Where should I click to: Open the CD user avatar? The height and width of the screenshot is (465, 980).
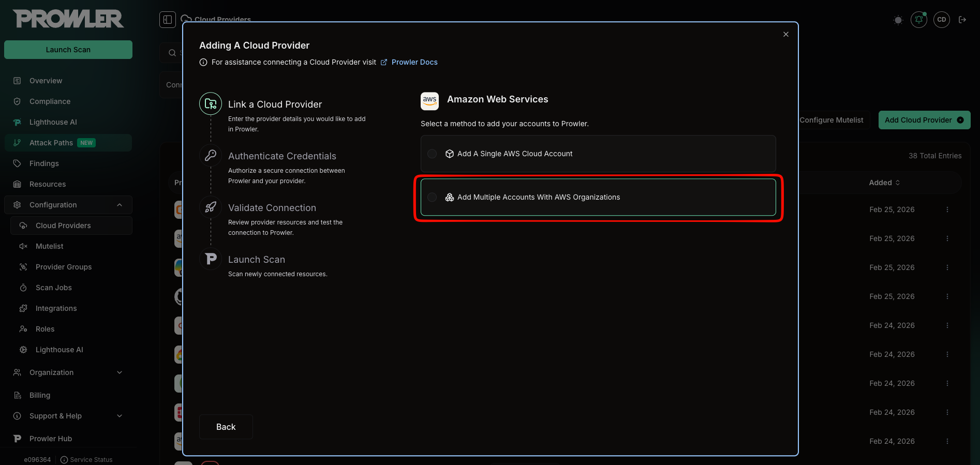click(941, 20)
